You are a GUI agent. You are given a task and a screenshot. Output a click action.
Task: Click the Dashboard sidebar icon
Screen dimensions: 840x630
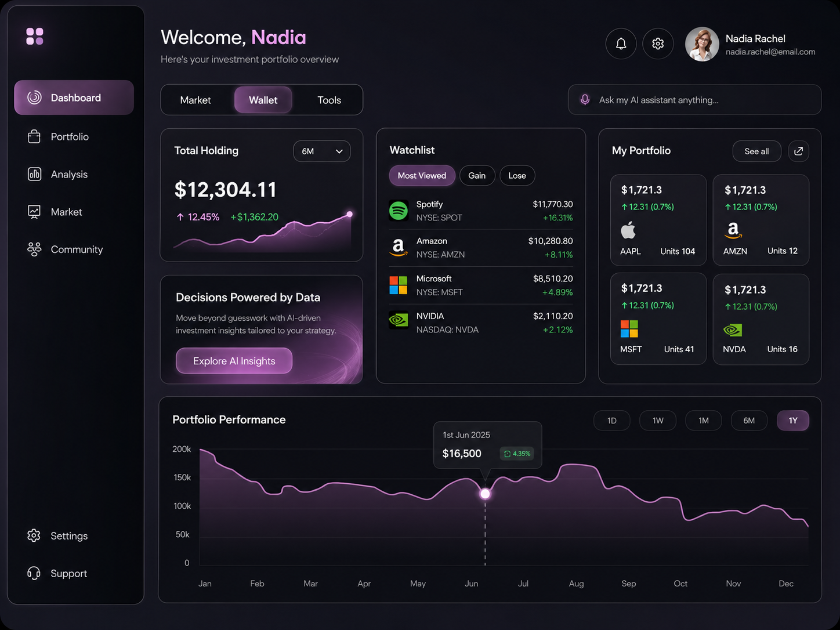34,97
